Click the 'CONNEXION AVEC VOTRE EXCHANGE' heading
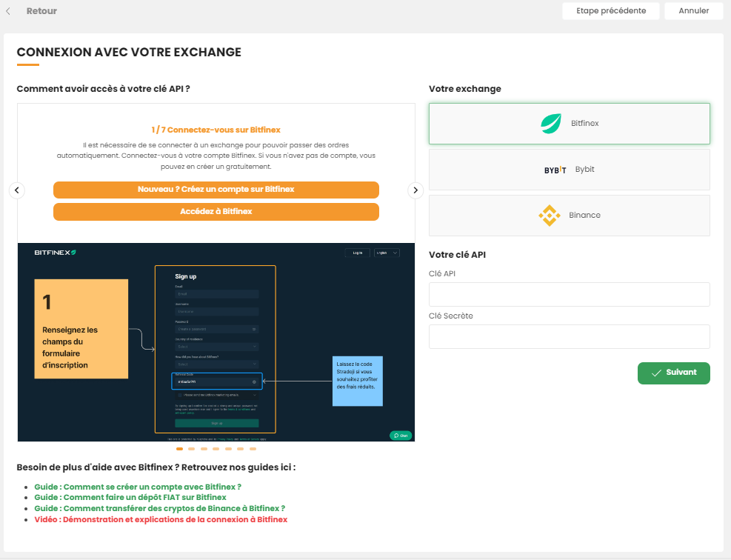The height and width of the screenshot is (560, 731). tap(129, 53)
